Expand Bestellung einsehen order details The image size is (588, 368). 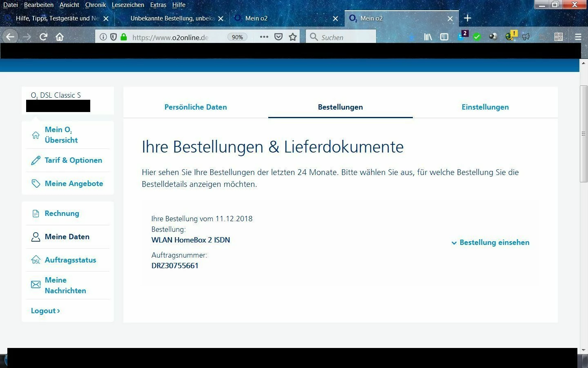[490, 242]
